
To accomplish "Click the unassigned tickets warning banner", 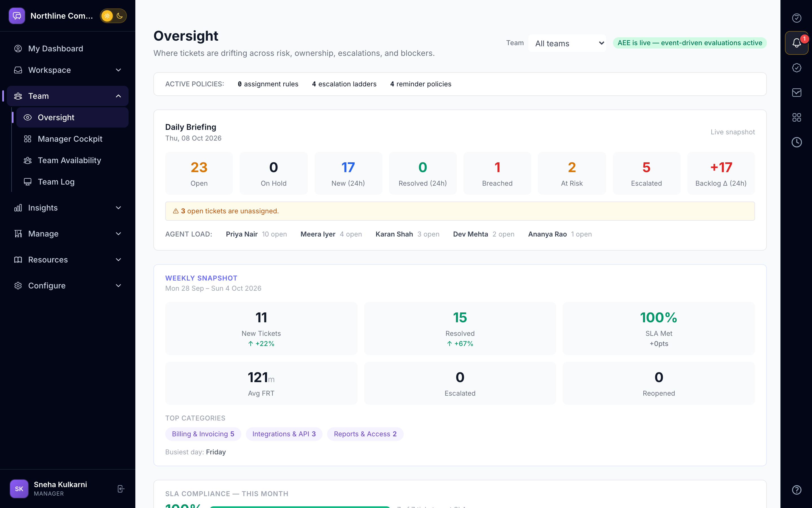I will tap(460, 211).
